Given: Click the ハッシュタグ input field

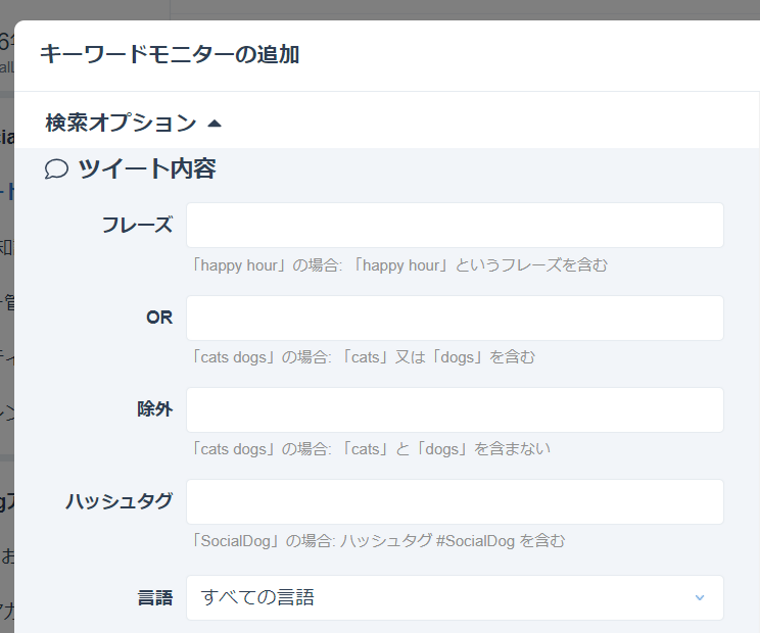Looking at the screenshot, I should click(x=454, y=502).
